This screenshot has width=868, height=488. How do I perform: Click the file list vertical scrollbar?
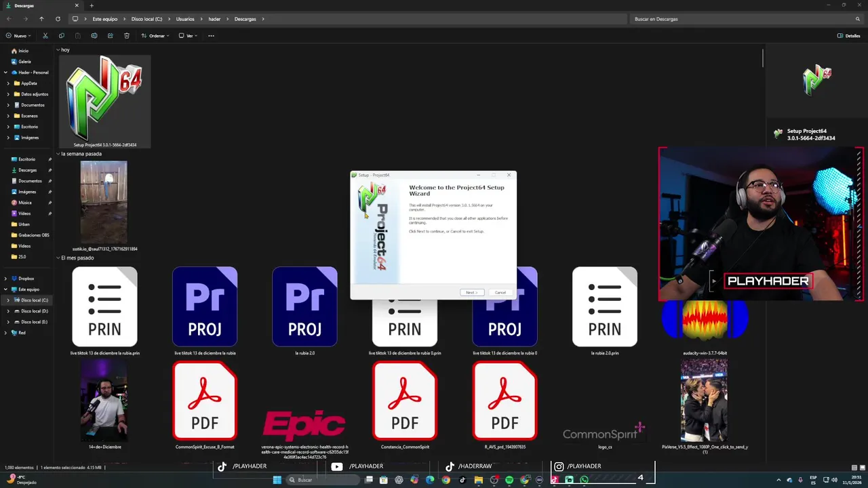(x=763, y=58)
